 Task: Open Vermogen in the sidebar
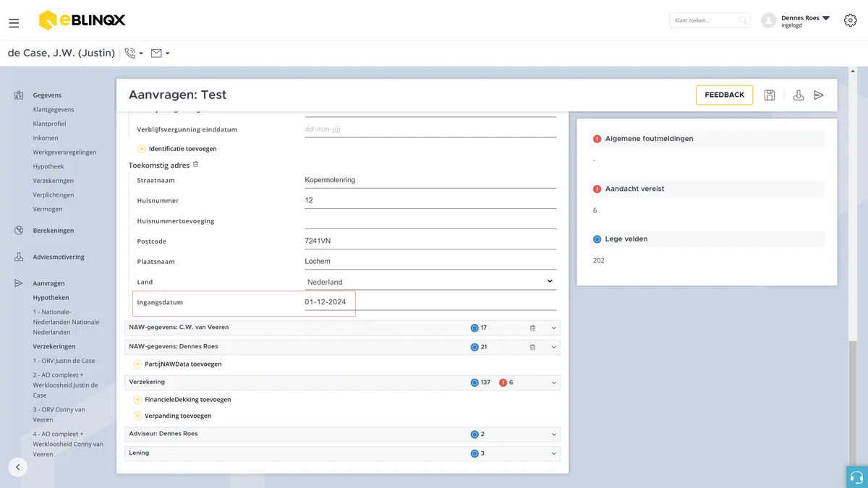click(x=48, y=209)
